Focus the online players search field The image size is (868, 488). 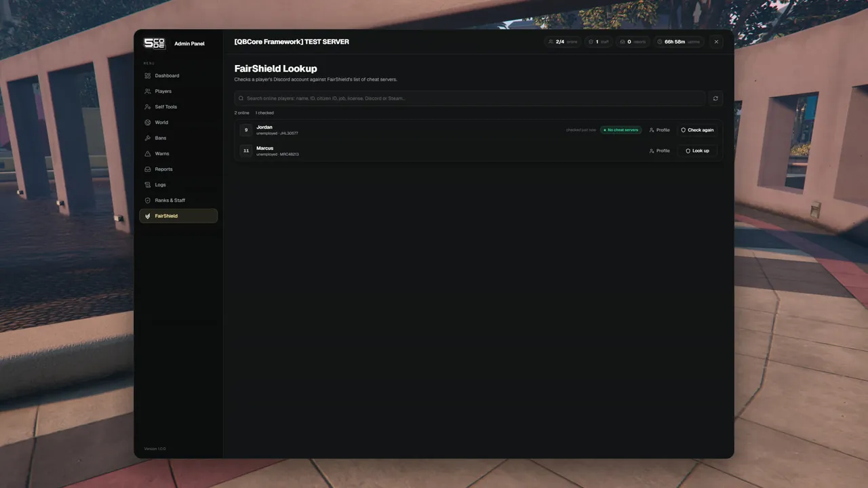[470, 98]
